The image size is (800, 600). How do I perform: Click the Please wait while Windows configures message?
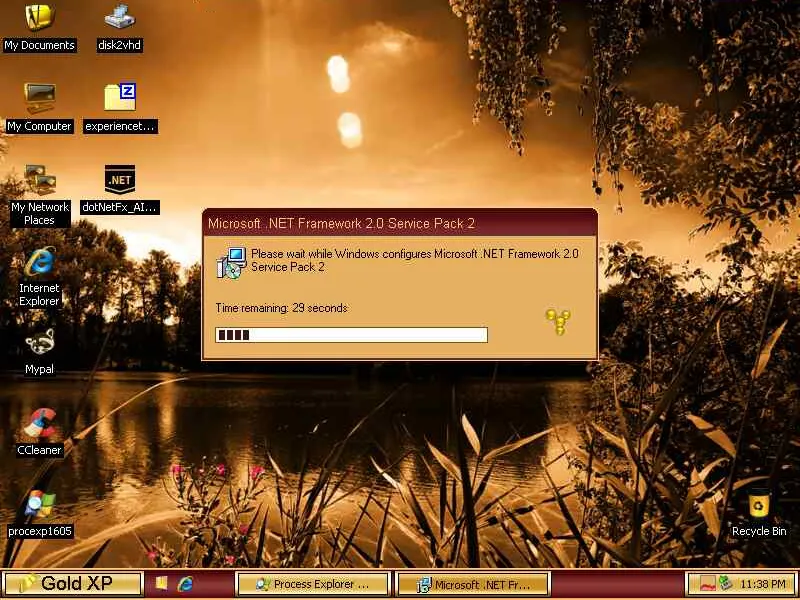click(415, 260)
